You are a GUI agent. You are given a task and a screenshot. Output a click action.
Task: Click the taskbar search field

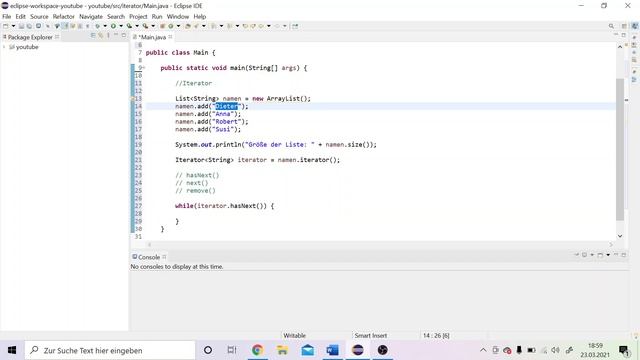click(x=110, y=350)
